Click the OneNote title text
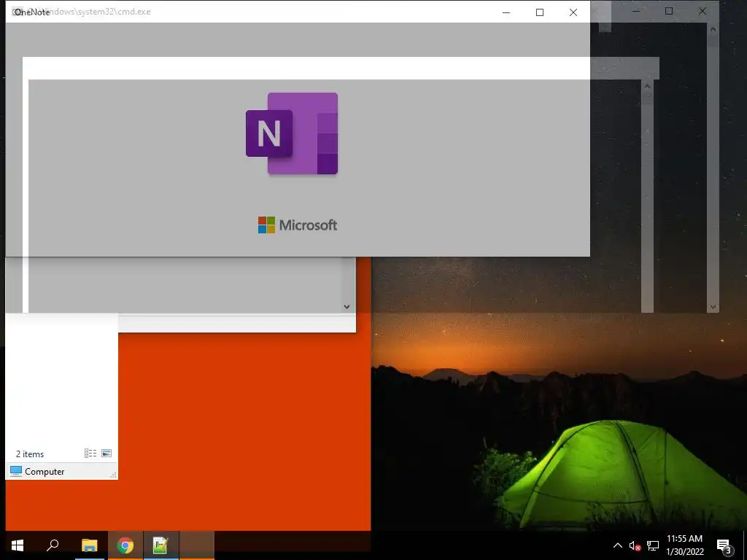 (x=32, y=12)
